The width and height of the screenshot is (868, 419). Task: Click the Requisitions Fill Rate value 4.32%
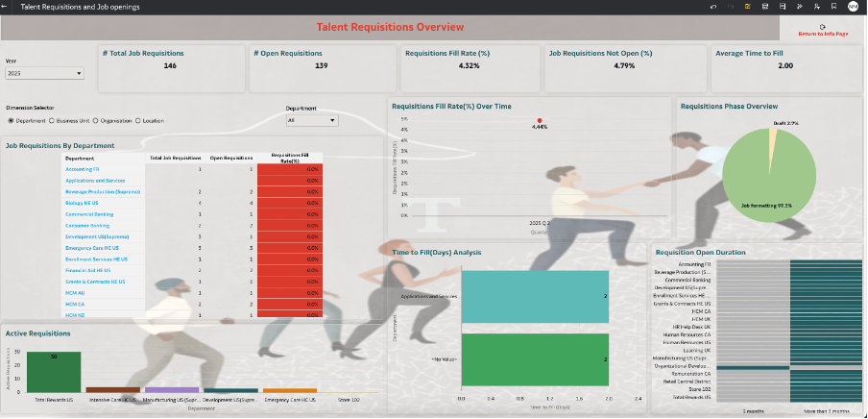click(x=469, y=66)
